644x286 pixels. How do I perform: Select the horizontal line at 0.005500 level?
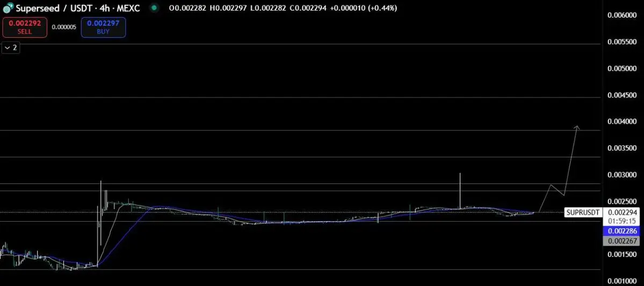pos(300,44)
